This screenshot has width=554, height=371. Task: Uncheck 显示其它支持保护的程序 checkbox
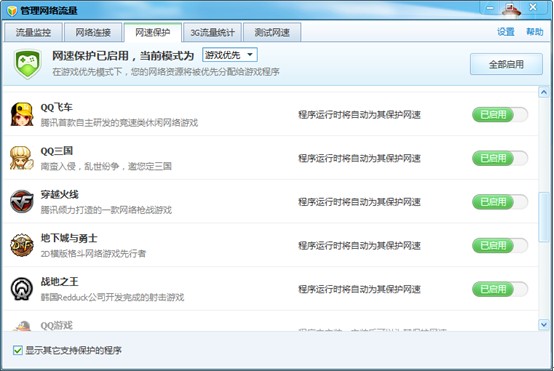click(18, 350)
